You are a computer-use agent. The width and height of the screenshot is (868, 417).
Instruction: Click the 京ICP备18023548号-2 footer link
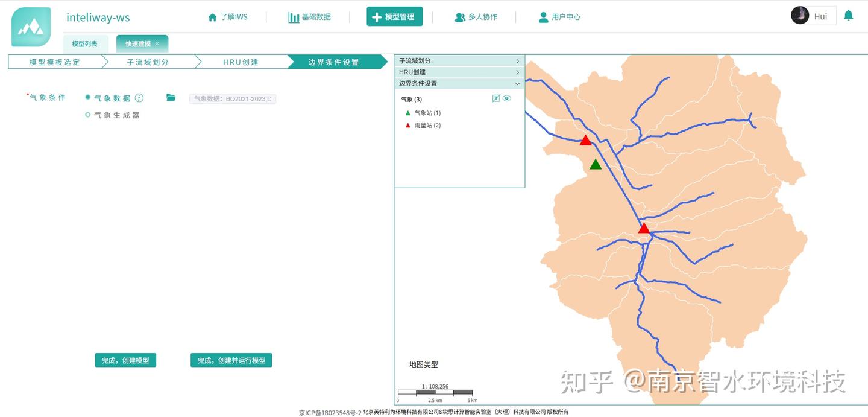coord(330,413)
